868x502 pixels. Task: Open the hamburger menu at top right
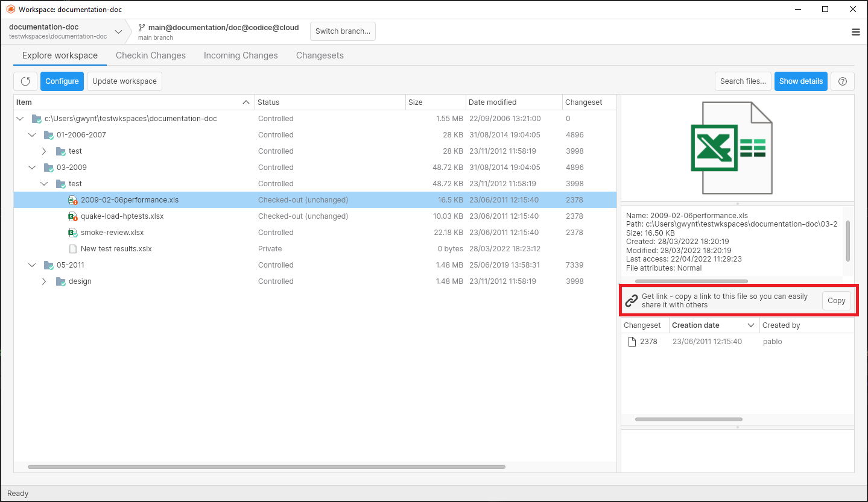click(855, 31)
